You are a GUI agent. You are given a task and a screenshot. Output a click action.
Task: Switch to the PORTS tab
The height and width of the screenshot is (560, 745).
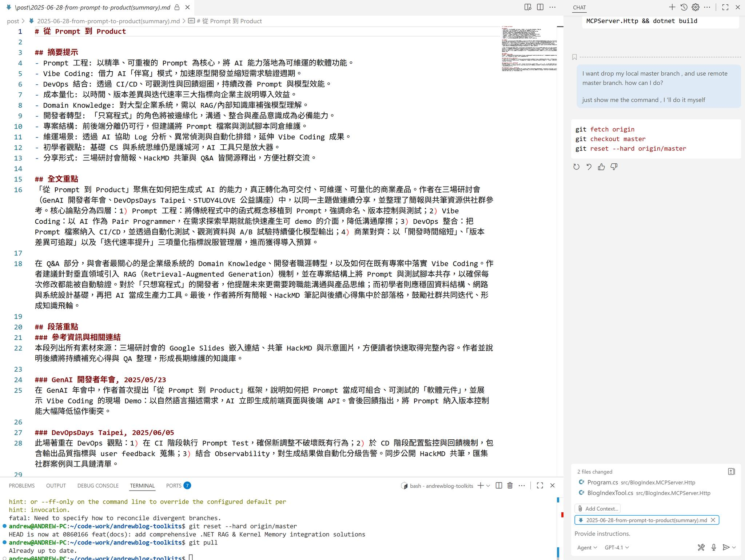pos(174,485)
